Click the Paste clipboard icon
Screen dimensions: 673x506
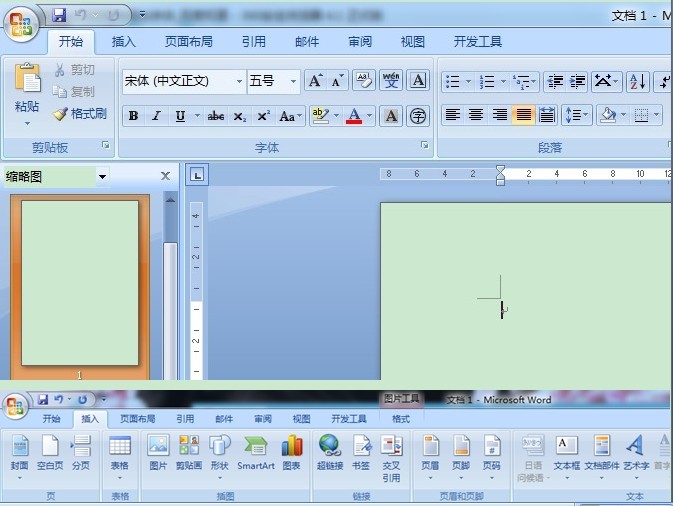(27, 78)
